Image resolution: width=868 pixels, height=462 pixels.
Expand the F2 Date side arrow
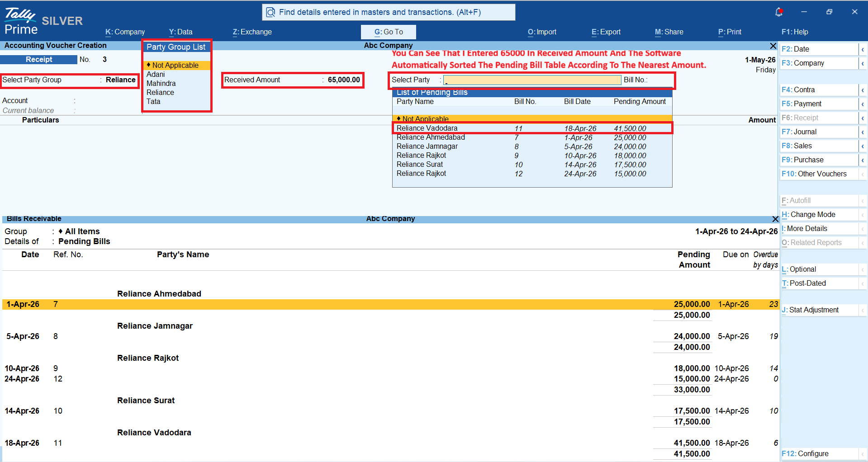pyautogui.click(x=863, y=49)
